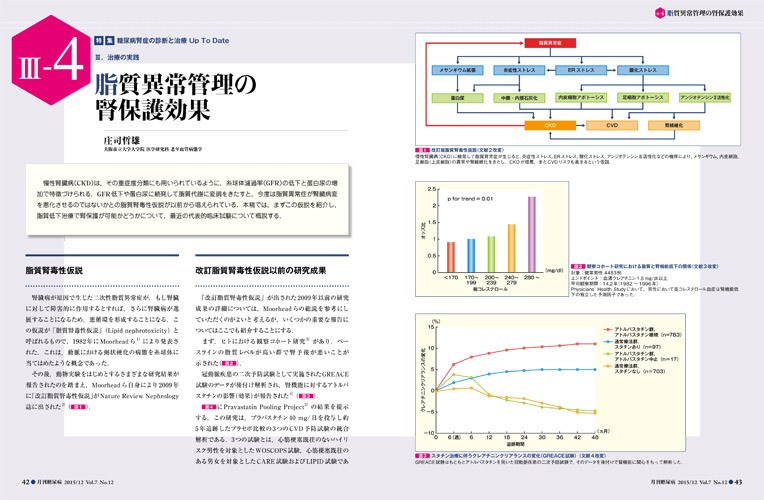Click the blue 酸化ストレス flowchart box
Screen dimensions: 764x500
643,70
